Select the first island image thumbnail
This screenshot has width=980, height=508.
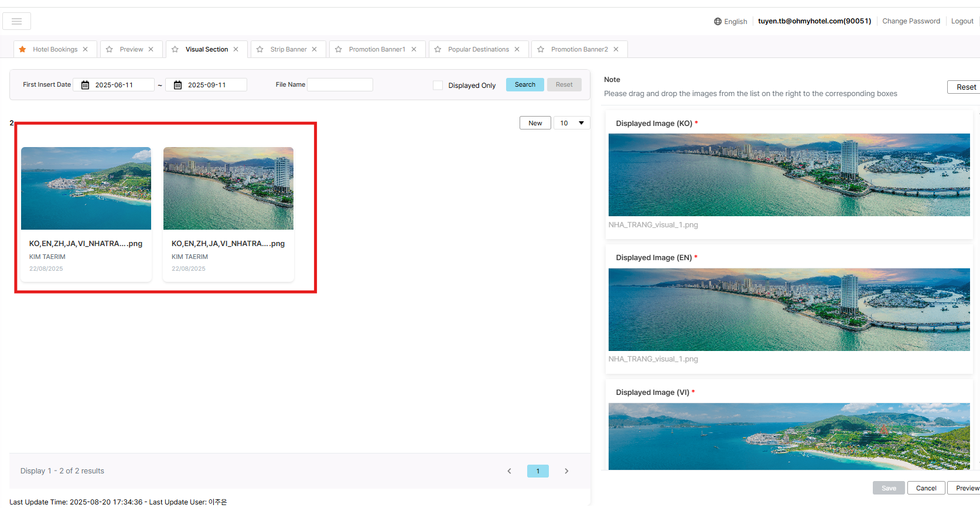(86, 188)
